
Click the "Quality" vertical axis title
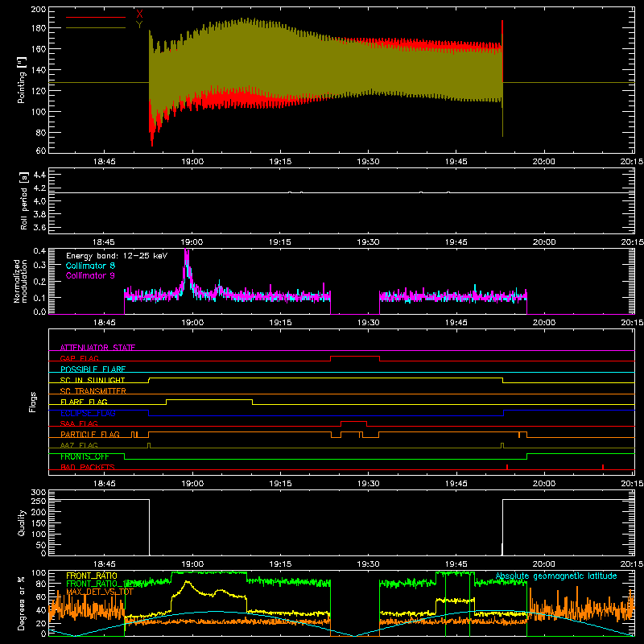(x=22, y=522)
